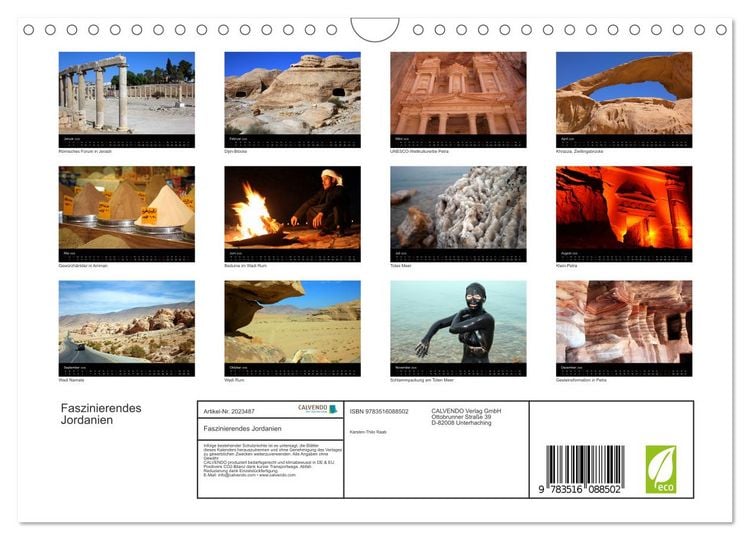Click the copyright notice paragraph in the info box
750x540 pixels.
click(x=272, y=460)
